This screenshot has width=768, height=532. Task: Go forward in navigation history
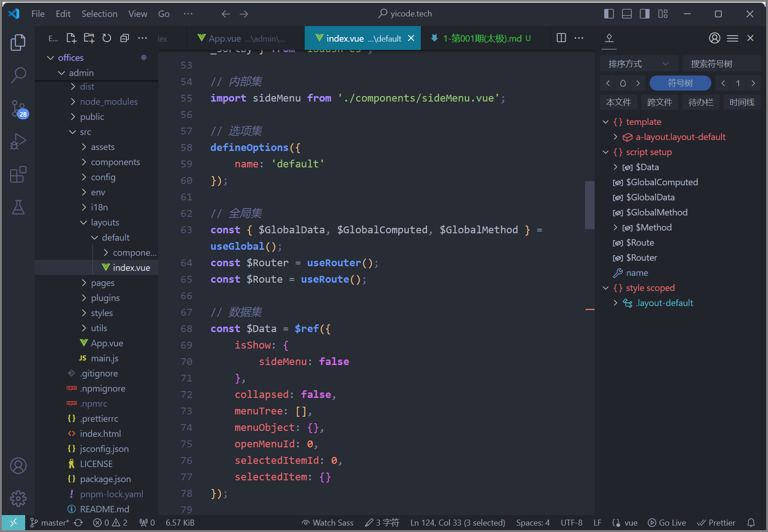[244, 14]
